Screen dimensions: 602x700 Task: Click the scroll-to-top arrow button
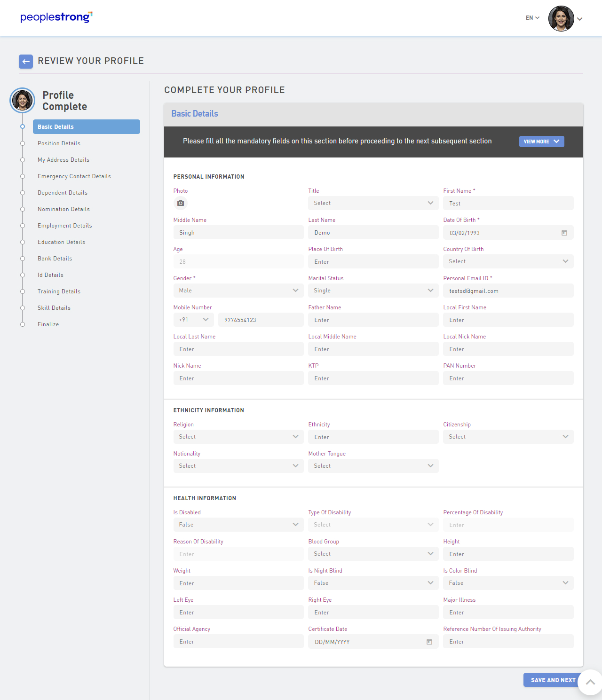(590, 682)
